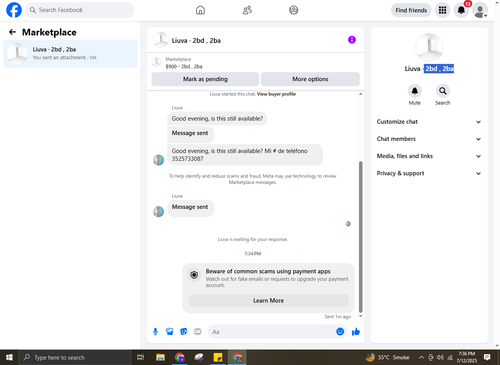The image size is (500, 365).
Task: Expand Chat members section
Action: [x=429, y=139]
